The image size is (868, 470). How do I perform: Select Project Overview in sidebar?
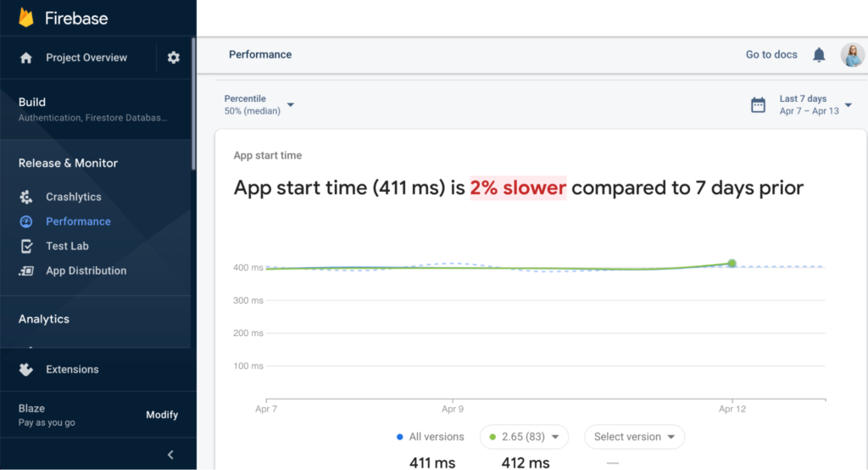(86, 58)
